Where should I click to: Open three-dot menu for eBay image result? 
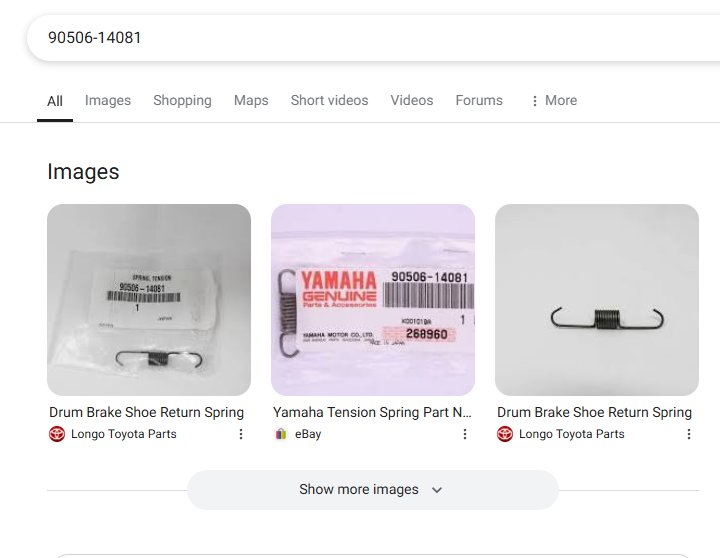click(465, 434)
